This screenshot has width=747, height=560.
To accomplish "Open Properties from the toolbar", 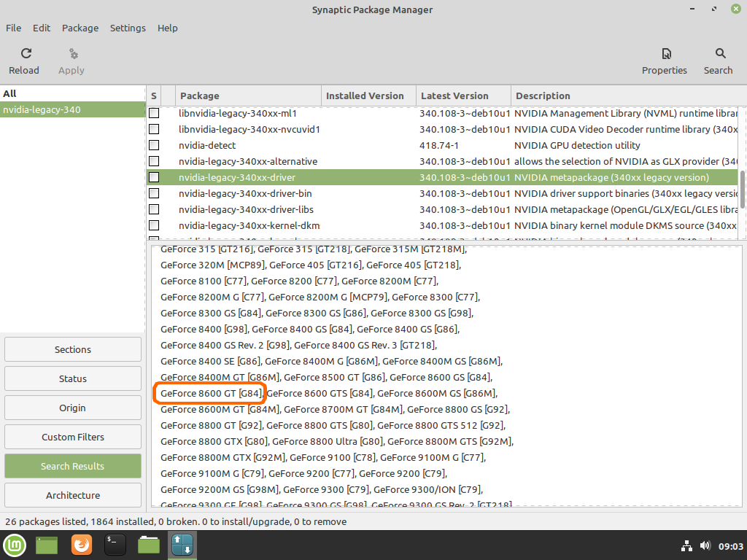I will tap(664, 54).
